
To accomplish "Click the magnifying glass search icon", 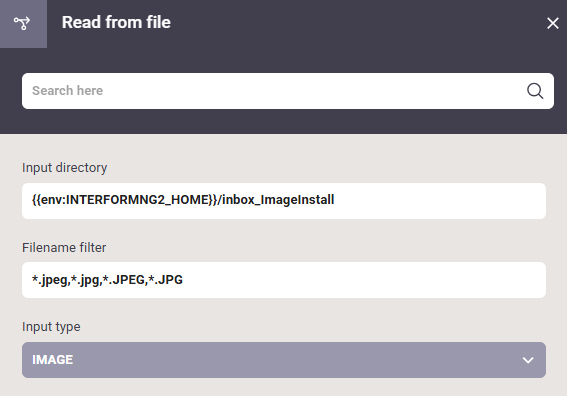I will tap(535, 91).
